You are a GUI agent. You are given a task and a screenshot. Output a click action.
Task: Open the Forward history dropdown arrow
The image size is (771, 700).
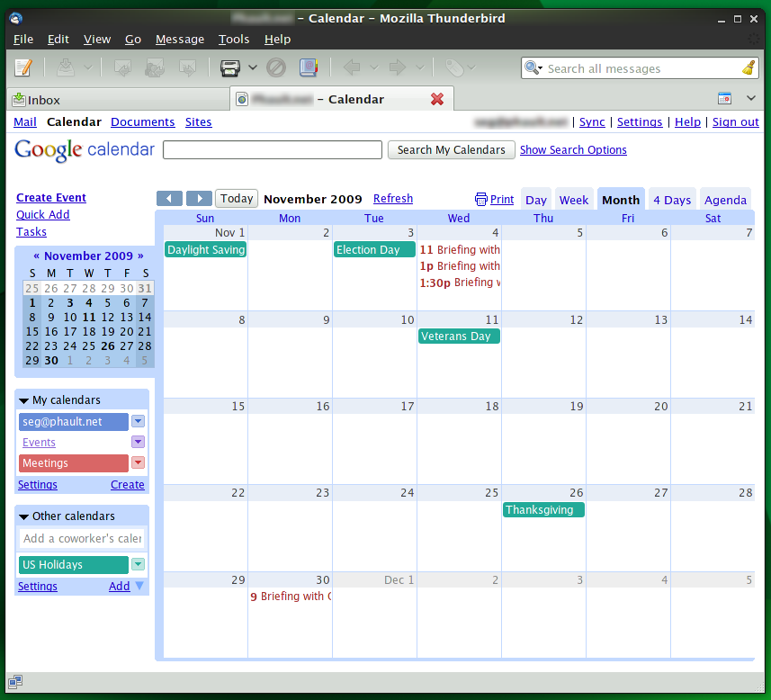(420, 67)
